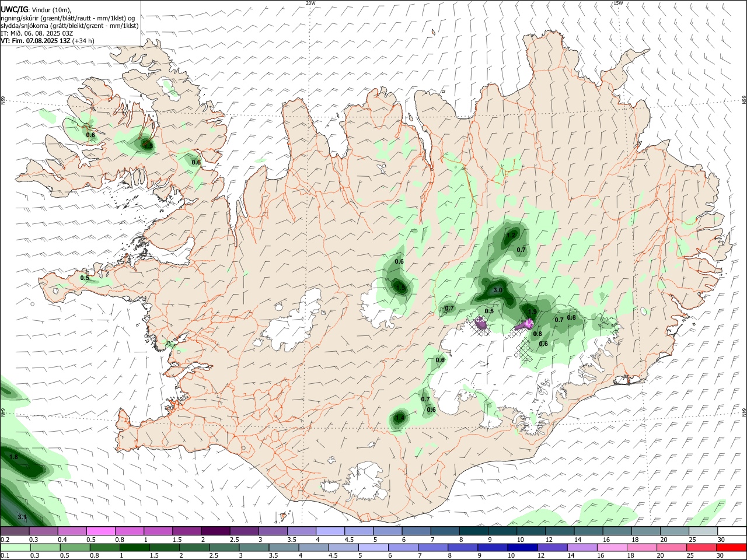Click the 'VT: Fim. 07.08.2025 13Z (+34 h)' line

click(x=47, y=41)
